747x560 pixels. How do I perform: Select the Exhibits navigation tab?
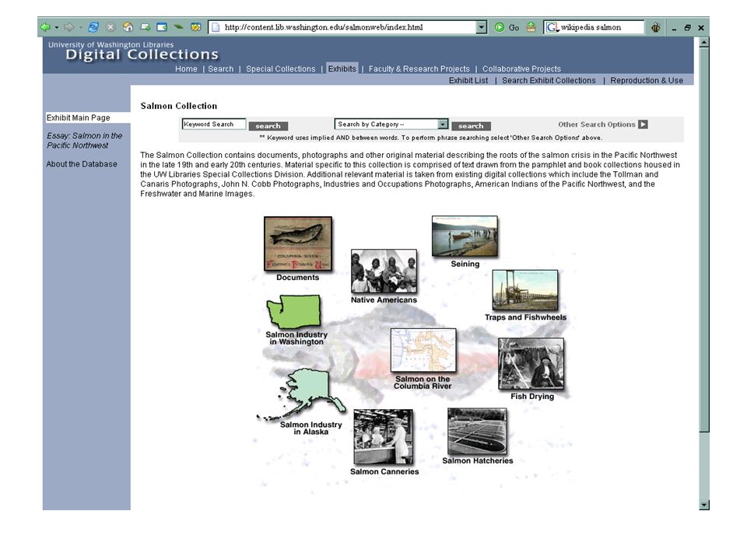pyautogui.click(x=342, y=68)
